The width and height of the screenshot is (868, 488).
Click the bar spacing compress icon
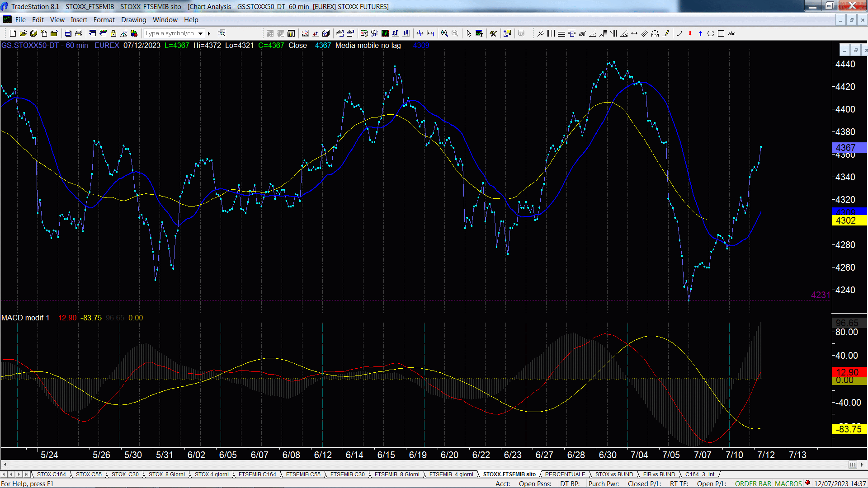tap(420, 33)
